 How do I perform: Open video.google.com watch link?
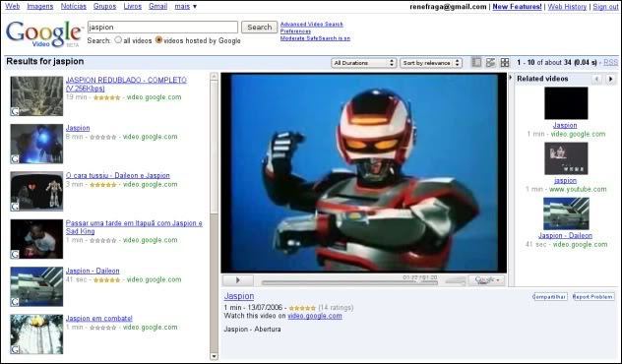point(315,316)
